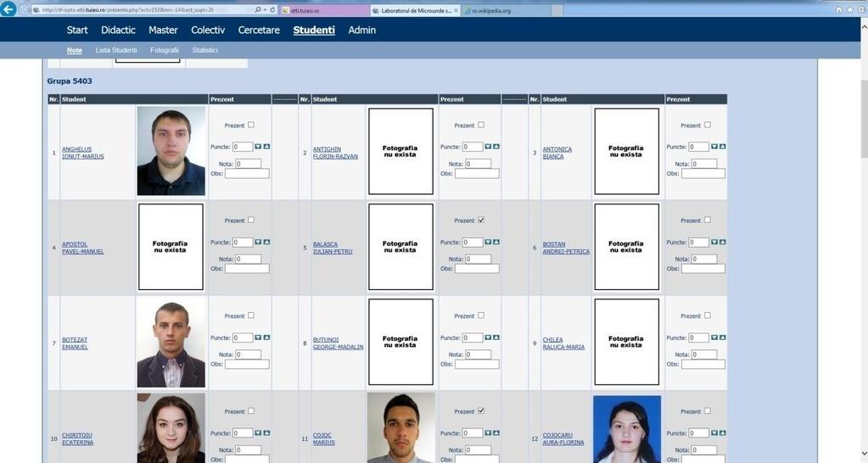Open the address bar search dropdown arrow
This screenshot has width=868, height=463.
point(265,10)
